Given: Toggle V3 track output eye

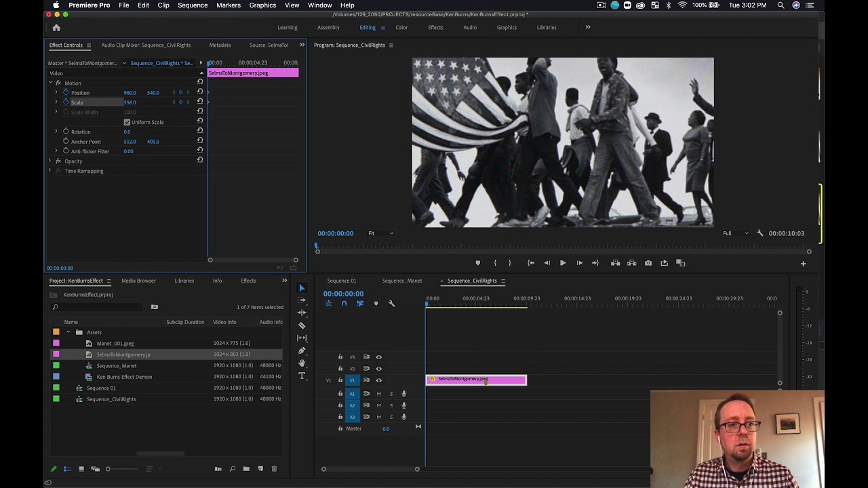Looking at the screenshot, I should (379, 357).
